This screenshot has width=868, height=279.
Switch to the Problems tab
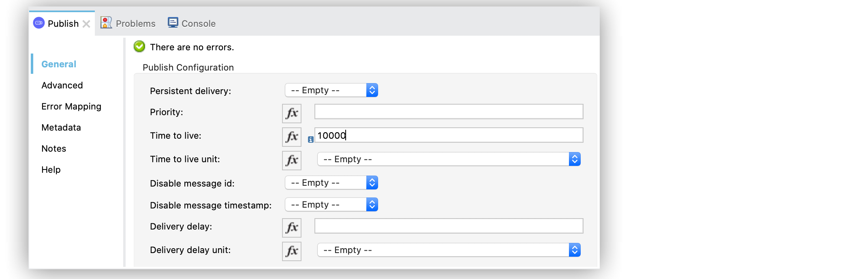128,24
